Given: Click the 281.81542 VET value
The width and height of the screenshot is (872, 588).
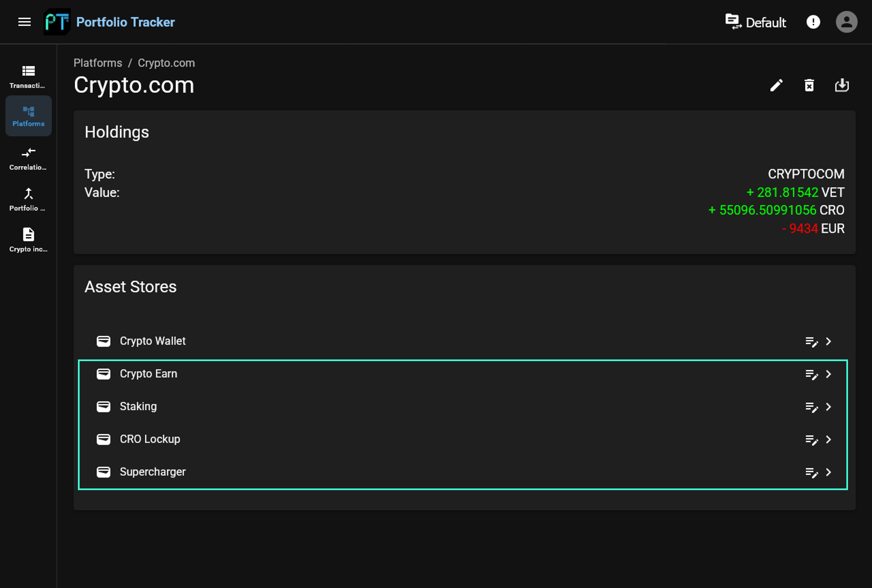Looking at the screenshot, I should [x=795, y=192].
